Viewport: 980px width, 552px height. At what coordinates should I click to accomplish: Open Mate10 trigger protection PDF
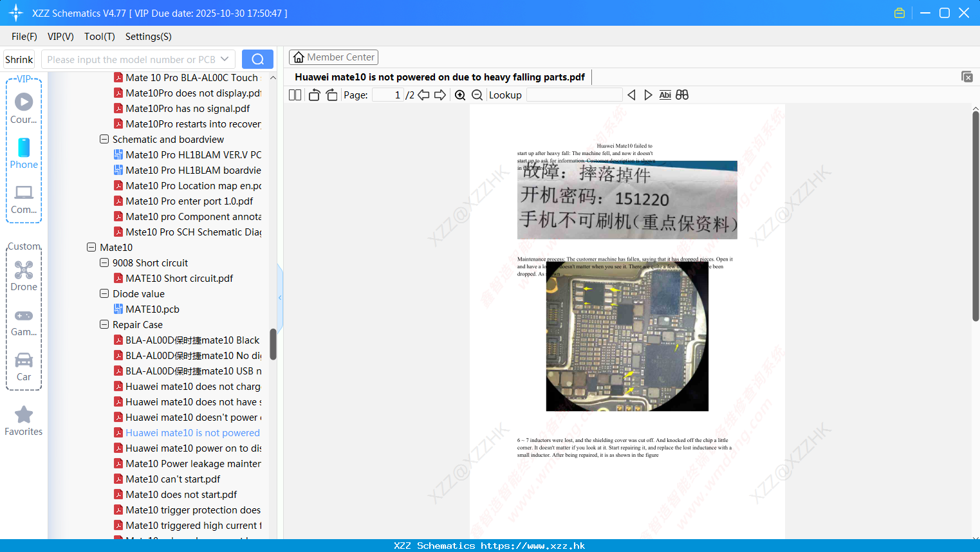click(x=188, y=510)
